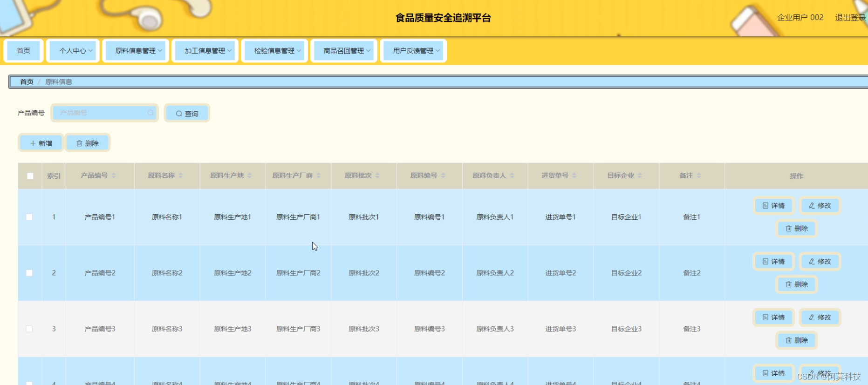The width and height of the screenshot is (868, 385).
Task: Click cell 原料生产厂商1
Action: coord(298,217)
